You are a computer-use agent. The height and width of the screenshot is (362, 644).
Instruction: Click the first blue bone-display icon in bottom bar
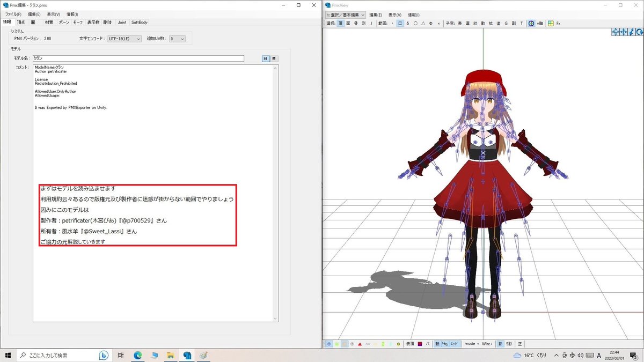click(x=329, y=343)
